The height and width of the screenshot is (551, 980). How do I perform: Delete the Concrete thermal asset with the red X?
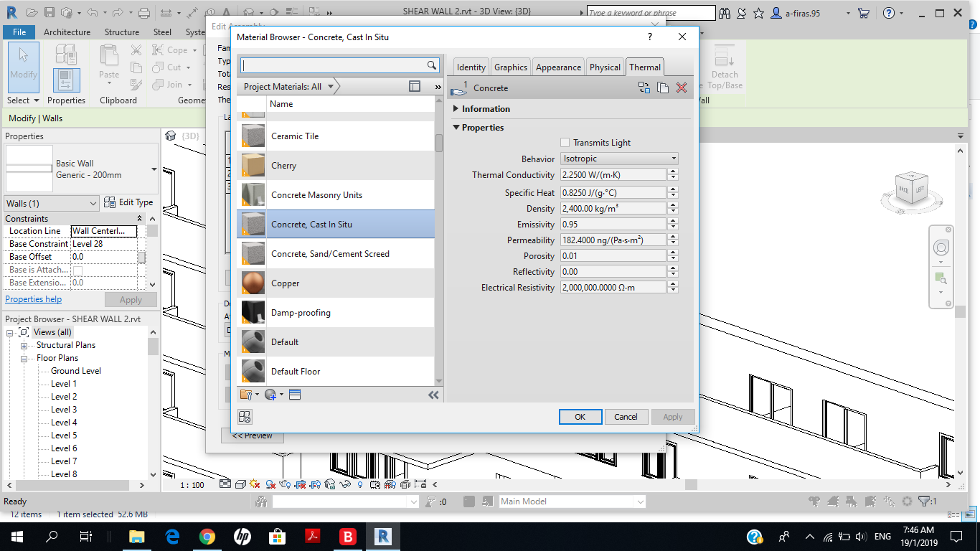(680, 88)
